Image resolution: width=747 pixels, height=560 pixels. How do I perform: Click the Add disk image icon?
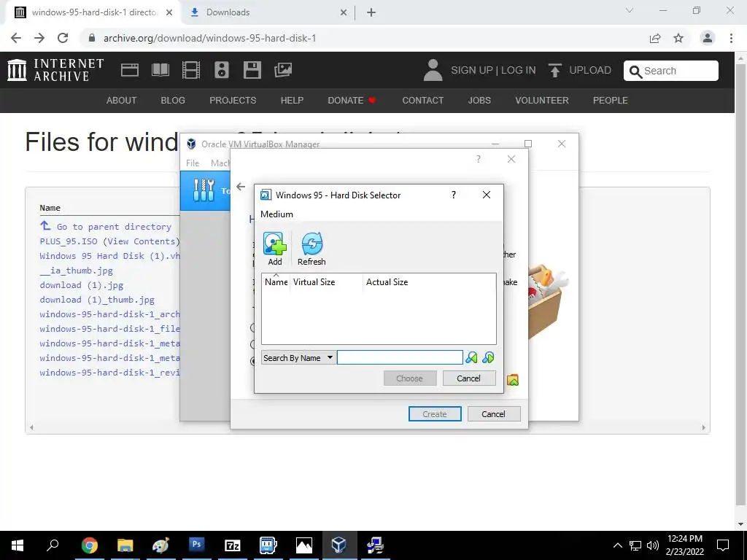[x=275, y=249]
